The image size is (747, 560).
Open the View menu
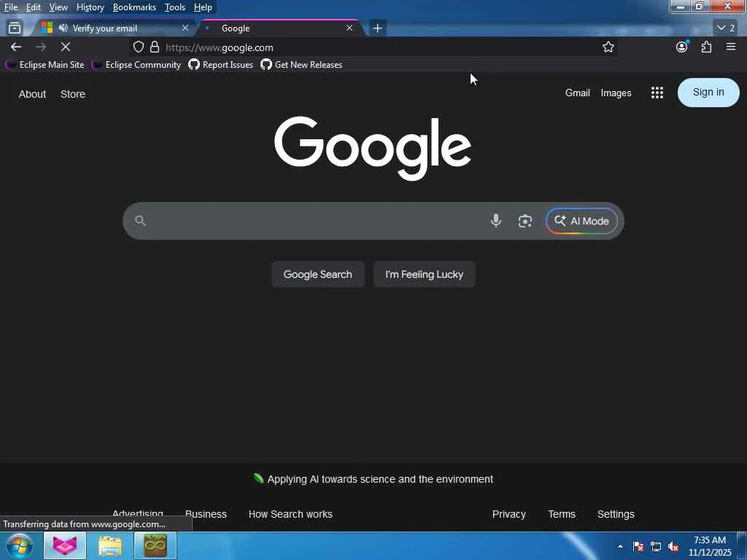58,7
